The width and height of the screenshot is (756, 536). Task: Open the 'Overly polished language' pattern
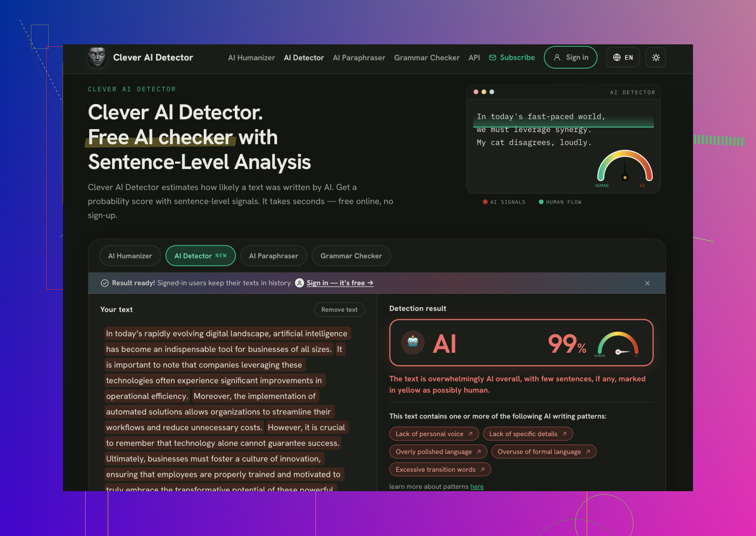[x=438, y=452]
